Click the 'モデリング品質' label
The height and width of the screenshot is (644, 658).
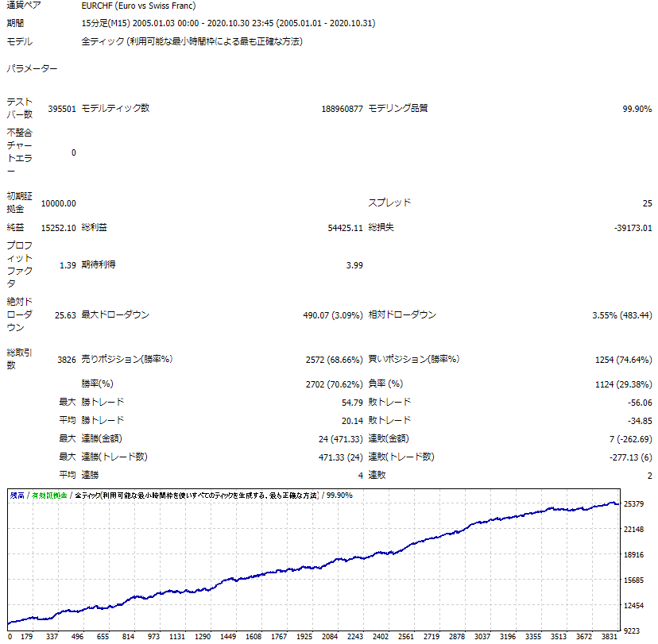click(398, 108)
